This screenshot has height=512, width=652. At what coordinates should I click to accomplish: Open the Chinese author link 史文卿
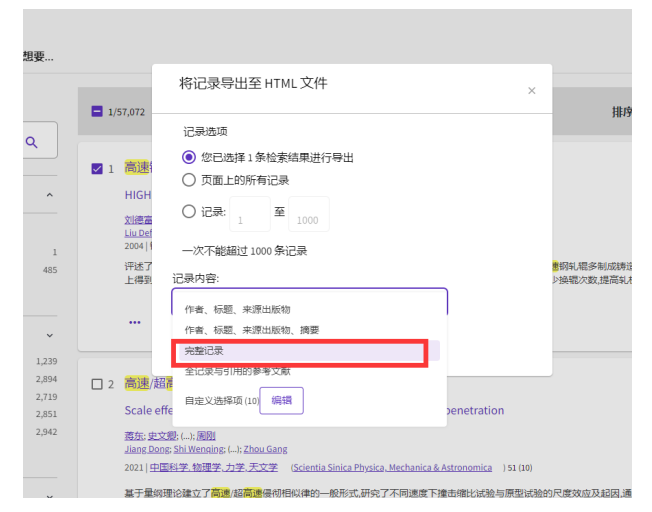(162, 436)
